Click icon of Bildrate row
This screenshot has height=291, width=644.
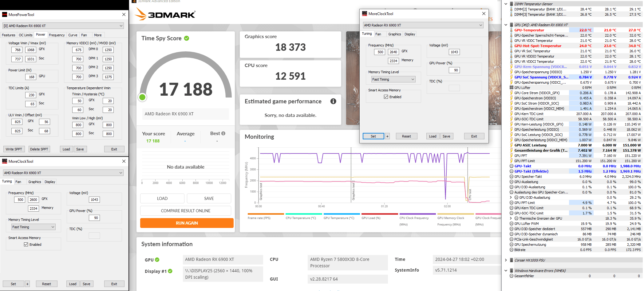pyautogui.click(x=512, y=250)
